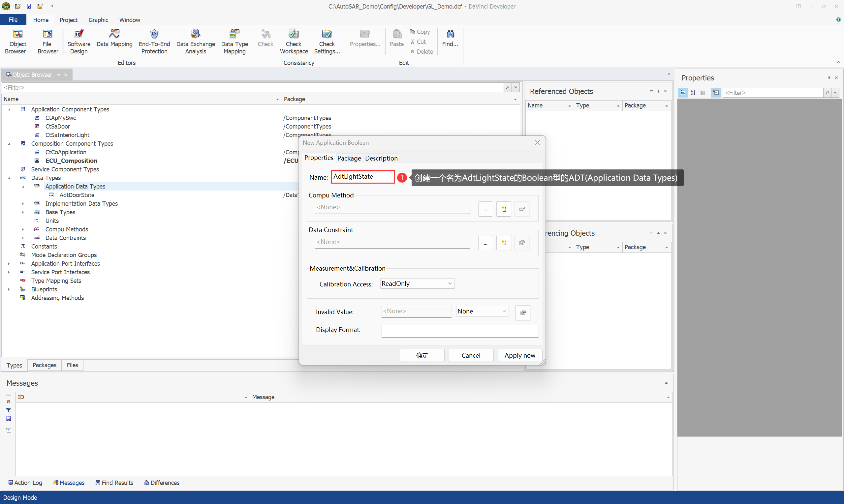
Task: Toggle alphabetical sort in Properties panel
Action: [693, 92]
